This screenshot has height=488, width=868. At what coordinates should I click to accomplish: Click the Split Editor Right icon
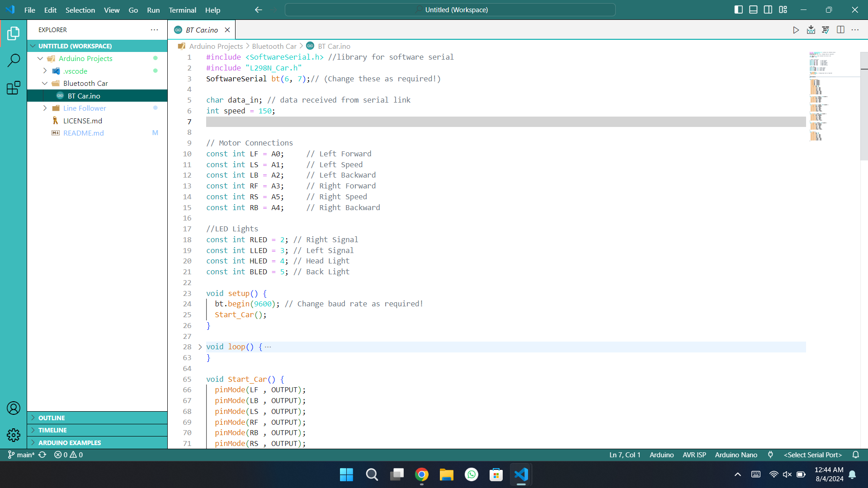[840, 30]
